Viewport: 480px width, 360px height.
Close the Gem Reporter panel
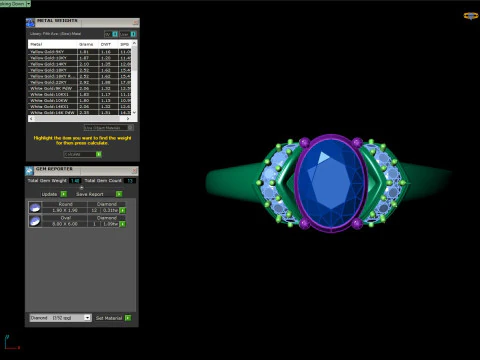click(x=134, y=171)
